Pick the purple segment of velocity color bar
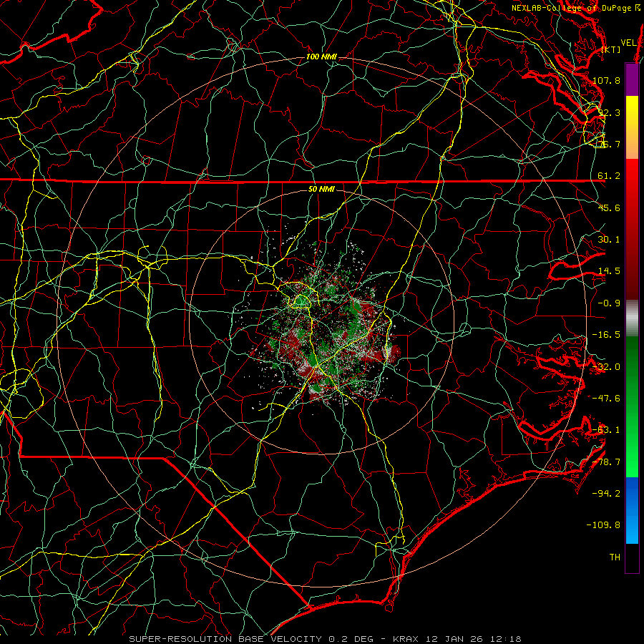The height and width of the screenshot is (644, 644). coord(632,79)
